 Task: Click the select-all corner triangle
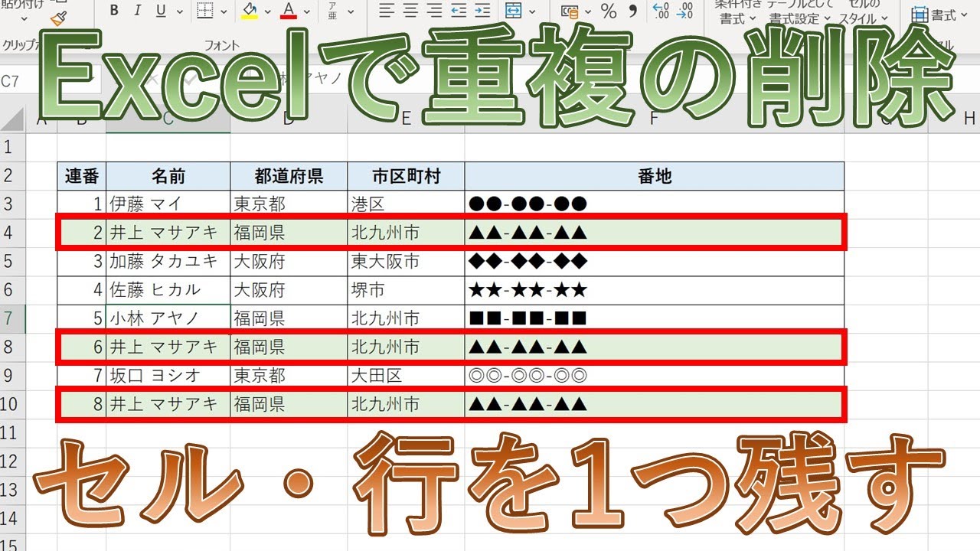pyautogui.click(x=13, y=119)
